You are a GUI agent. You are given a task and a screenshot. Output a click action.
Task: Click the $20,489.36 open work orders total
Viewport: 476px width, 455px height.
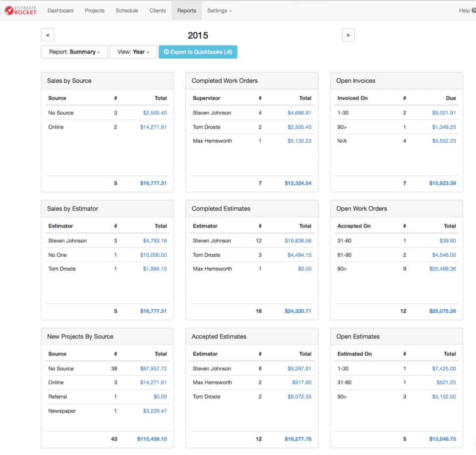point(443,269)
